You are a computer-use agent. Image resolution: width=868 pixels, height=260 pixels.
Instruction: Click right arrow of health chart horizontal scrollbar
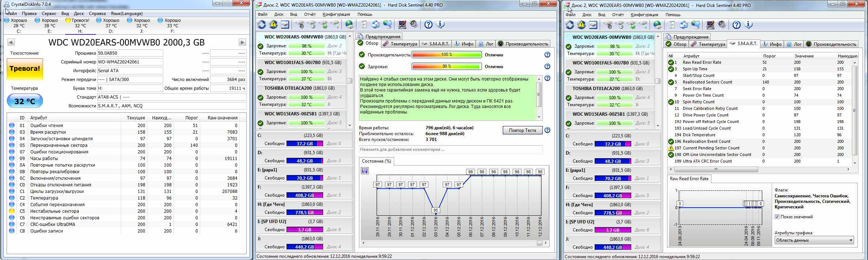pyautogui.click(x=546, y=243)
